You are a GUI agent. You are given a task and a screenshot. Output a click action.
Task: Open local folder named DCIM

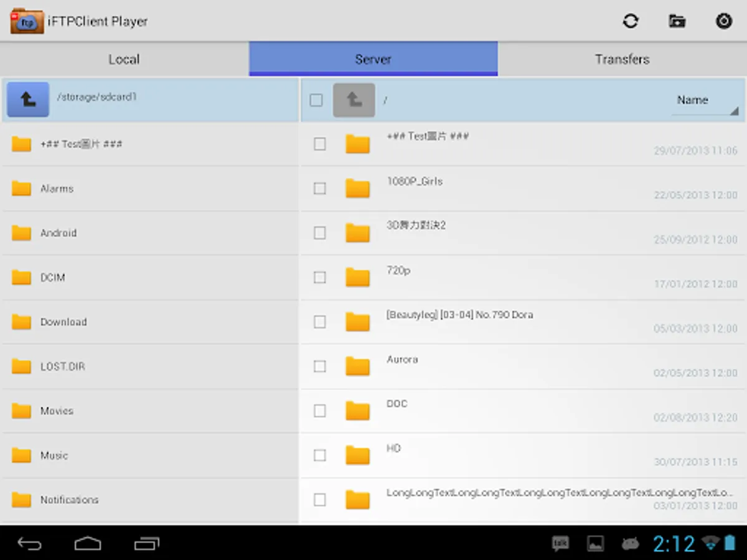tap(53, 278)
